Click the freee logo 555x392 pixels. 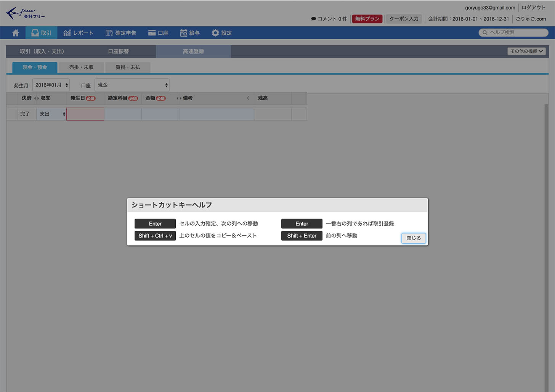pos(25,13)
